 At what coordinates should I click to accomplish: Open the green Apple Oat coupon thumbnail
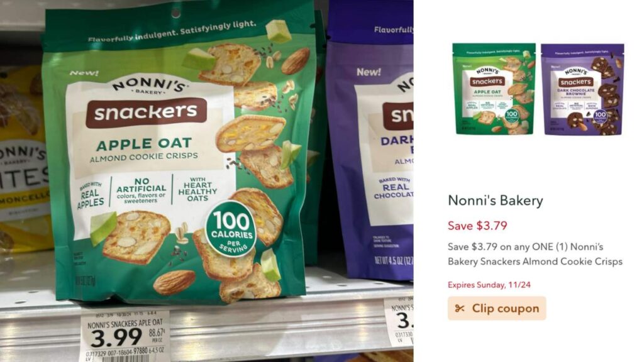coord(494,89)
